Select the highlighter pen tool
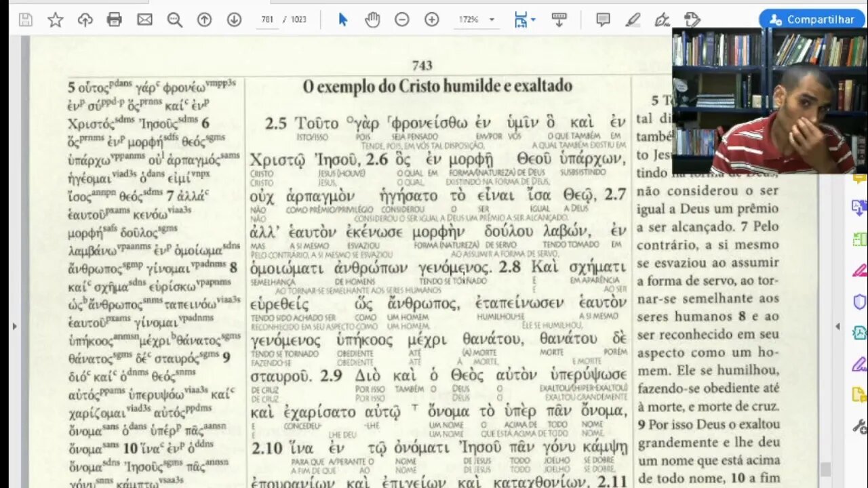Viewport: 868px width, 488px height. click(633, 20)
